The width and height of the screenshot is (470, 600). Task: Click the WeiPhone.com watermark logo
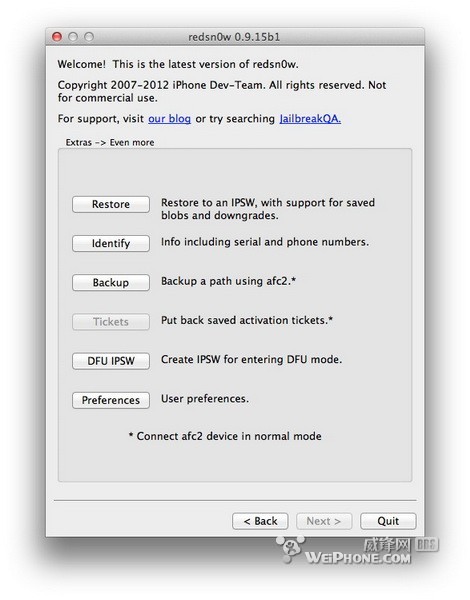(357, 550)
